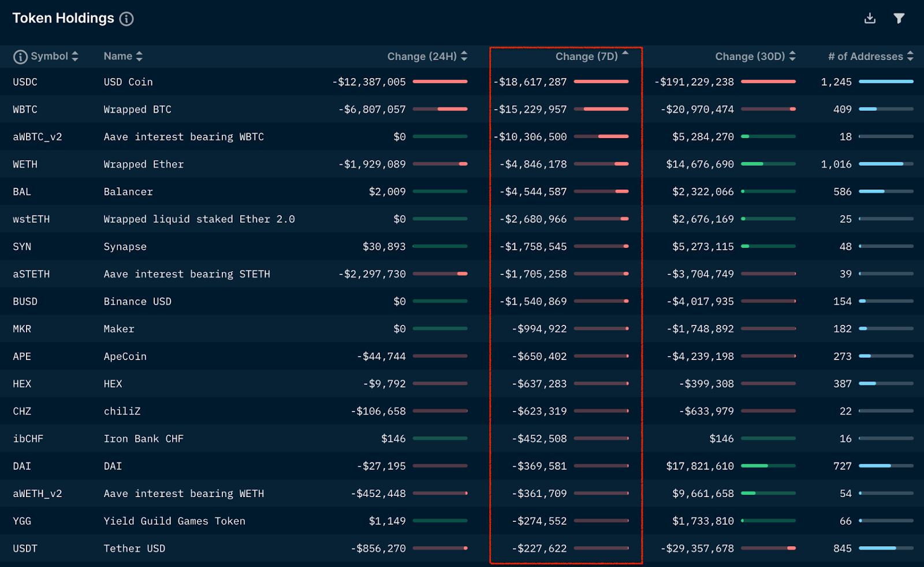Click the USD Coin name
Viewport: 924px width, 567px height.
click(x=128, y=82)
